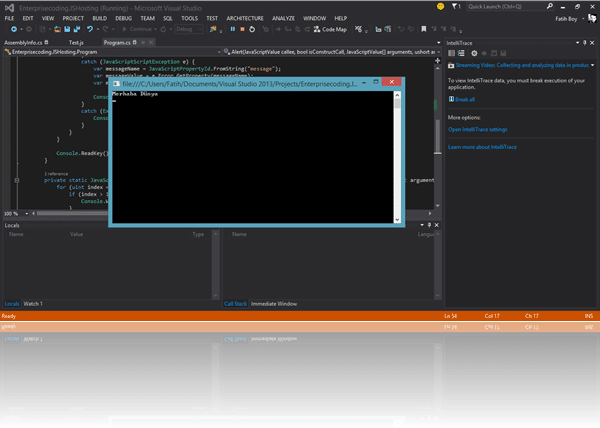Viewport: 600px width, 428px height.
Task: Switch to the Watch 1 tab
Action: click(x=33, y=304)
